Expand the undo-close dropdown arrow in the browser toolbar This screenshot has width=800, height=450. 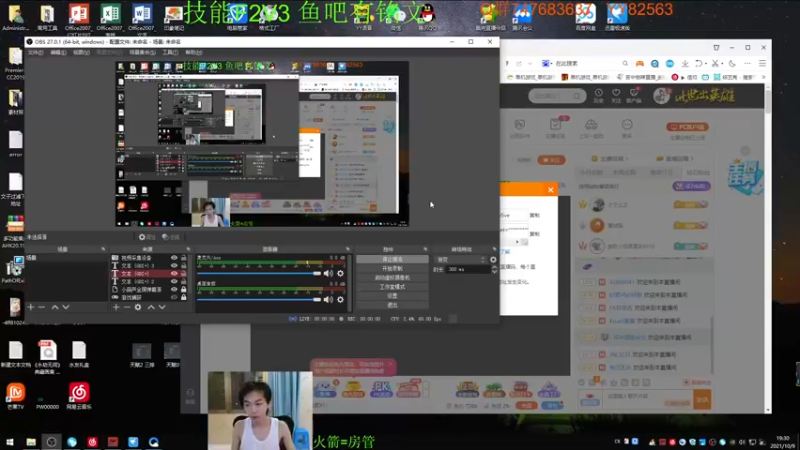coord(705,63)
